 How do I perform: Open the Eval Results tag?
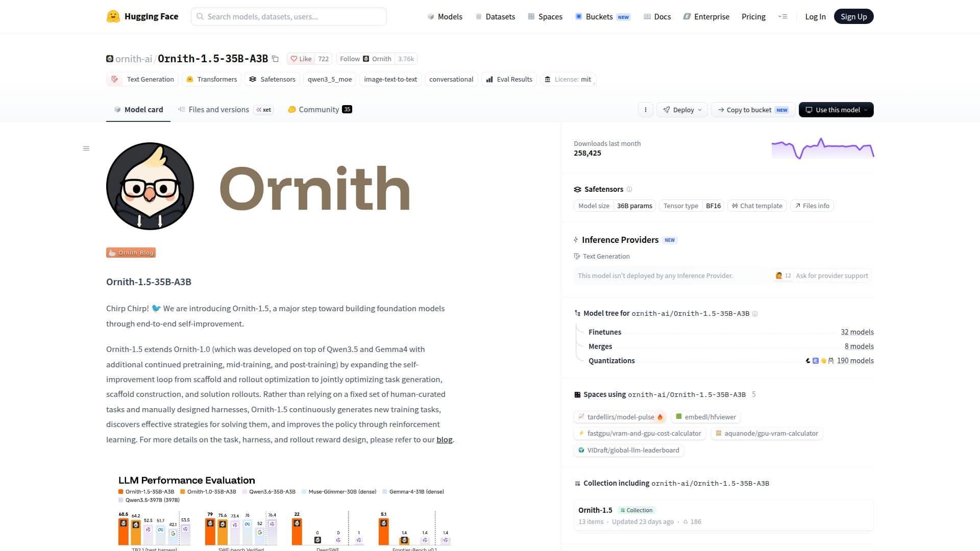point(509,79)
